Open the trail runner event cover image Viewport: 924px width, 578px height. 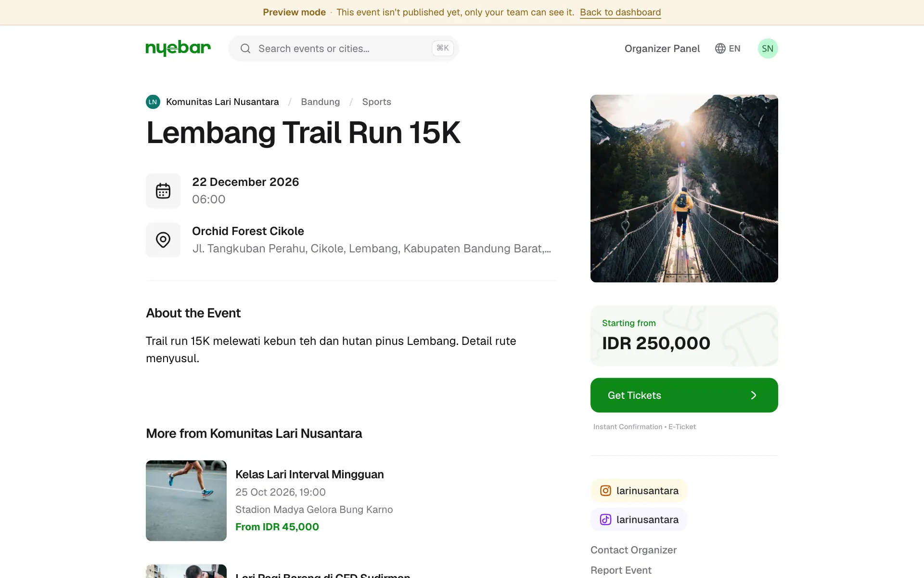point(684,189)
